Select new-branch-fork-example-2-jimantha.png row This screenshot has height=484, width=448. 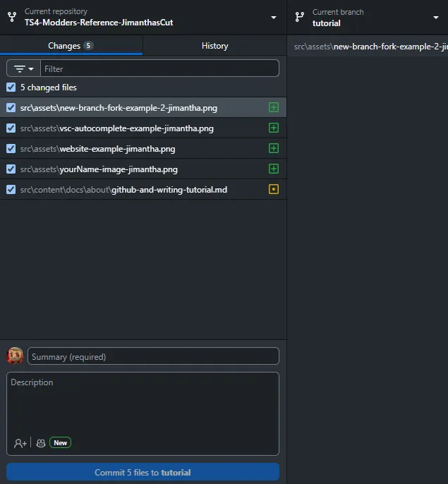tap(143, 107)
